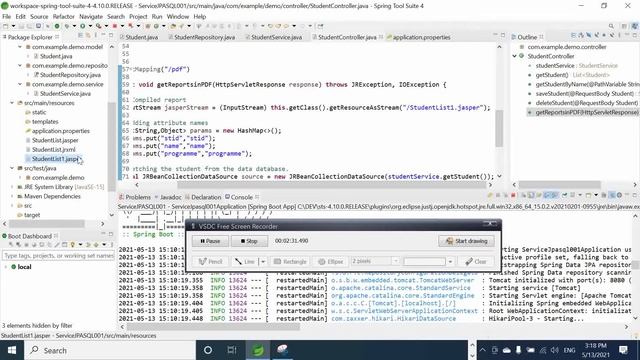
Task: Click the toolbar search magnifier icon at right
Action: click(611, 26)
